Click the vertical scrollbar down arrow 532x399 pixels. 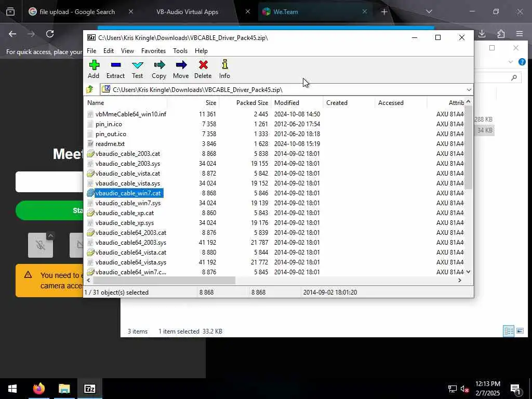click(469, 271)
